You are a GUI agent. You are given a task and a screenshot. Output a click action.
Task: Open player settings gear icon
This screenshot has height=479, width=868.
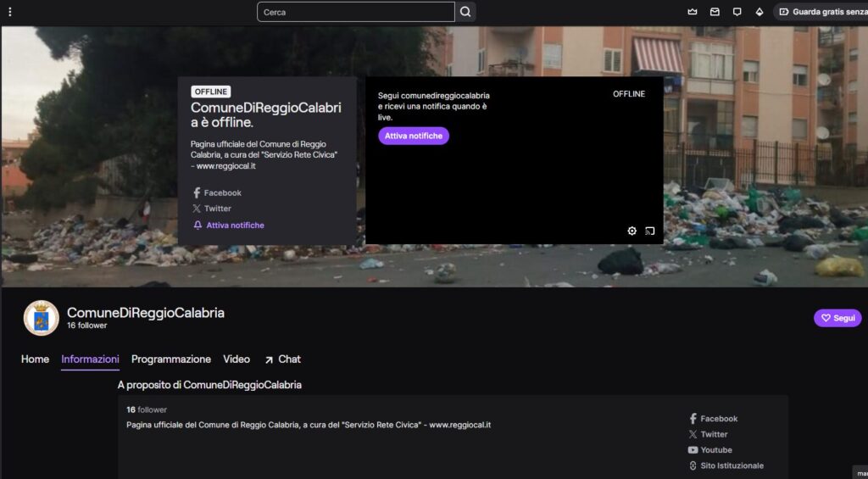[632, 231]
